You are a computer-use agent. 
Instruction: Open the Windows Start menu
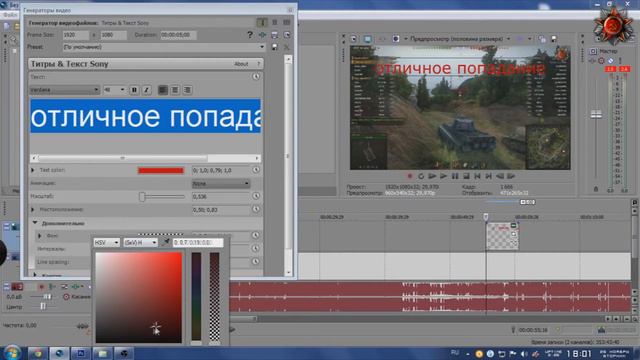tap(12, 353)
